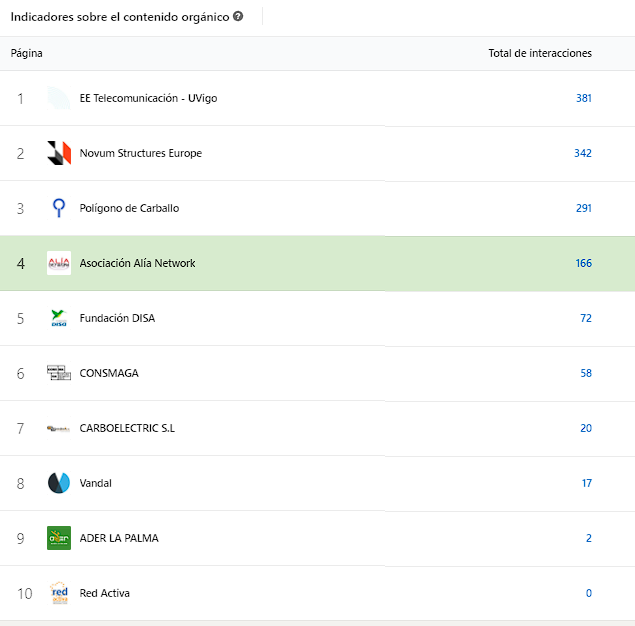
Task: Click the 166 interactions value
Action: pyautogui.click(x=584, y=264)
